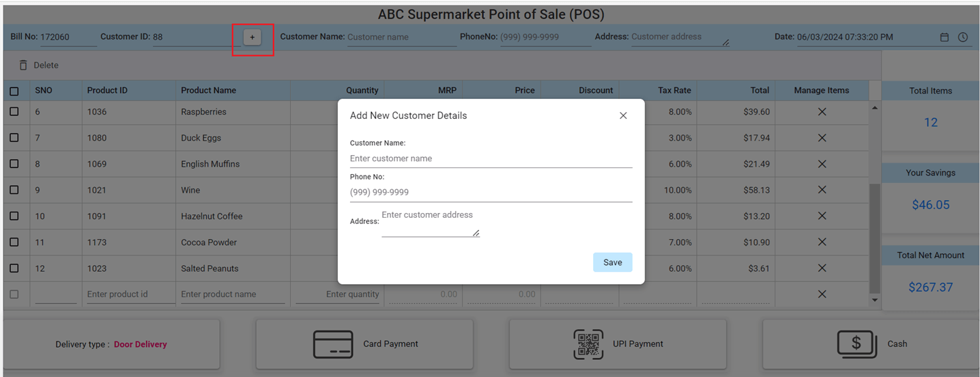Select Card Payment option
The image size is (980, 377).
pos(364,344)
